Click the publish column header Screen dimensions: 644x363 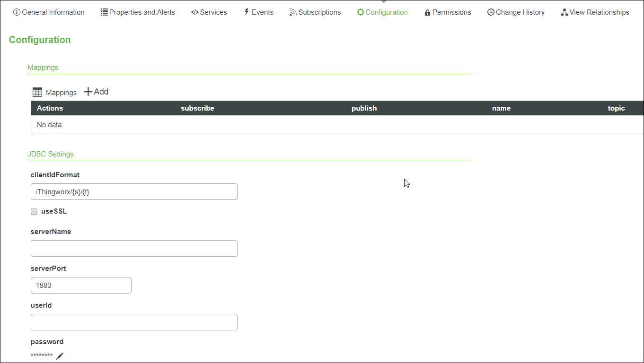click(364, 108)
